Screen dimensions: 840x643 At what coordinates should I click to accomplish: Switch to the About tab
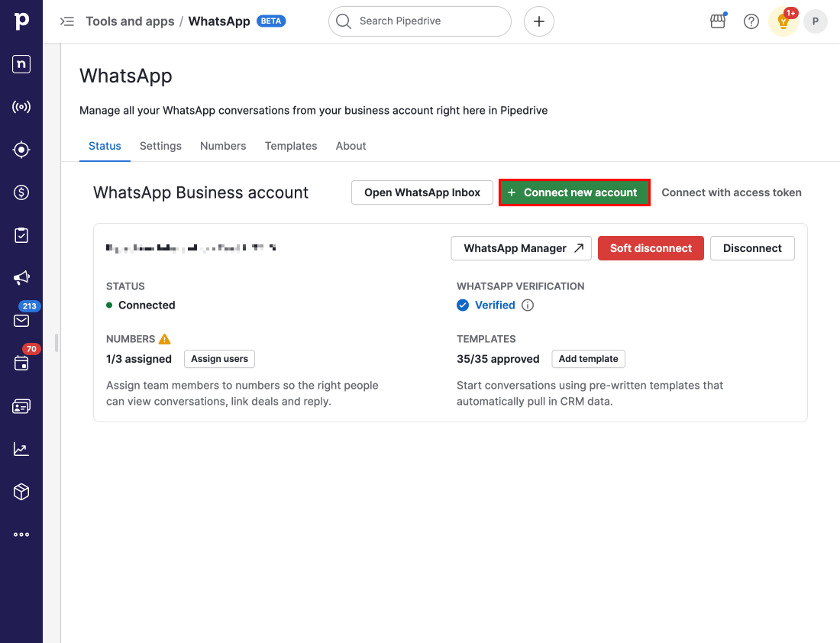click(x=351, y=146)
